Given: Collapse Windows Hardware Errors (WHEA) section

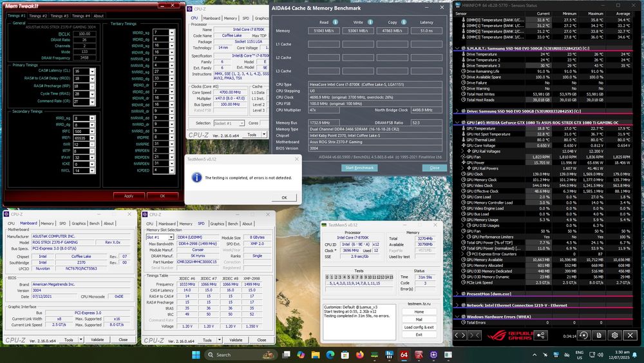Looking at the screenshot, I should (457, 317).
